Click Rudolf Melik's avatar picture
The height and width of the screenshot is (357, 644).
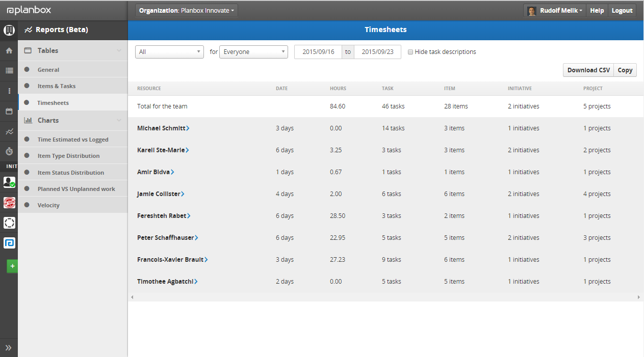click(532, 11)
